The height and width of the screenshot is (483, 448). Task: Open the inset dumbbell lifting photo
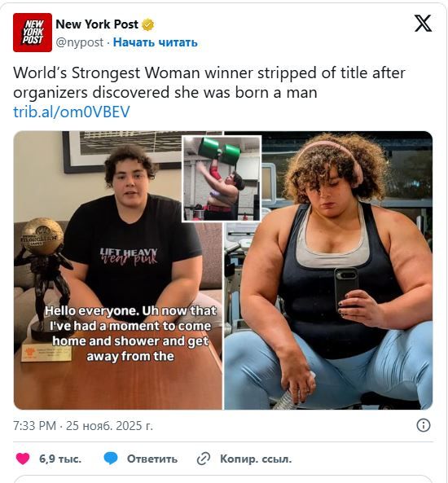[x=222, y=178]
